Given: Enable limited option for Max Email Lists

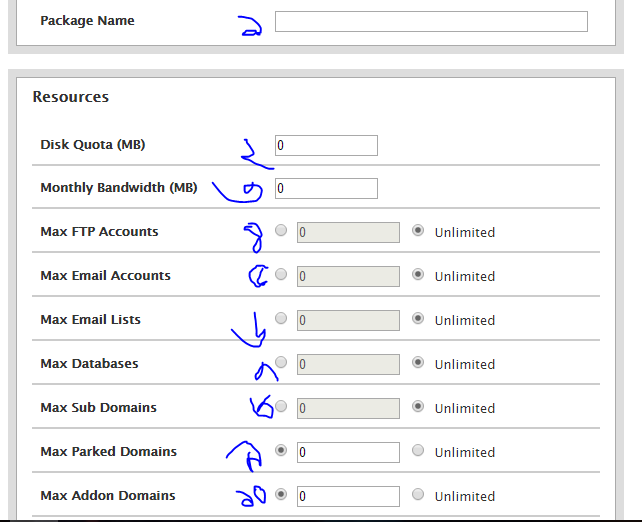Looking at the screenshot, I should (281, 319).
